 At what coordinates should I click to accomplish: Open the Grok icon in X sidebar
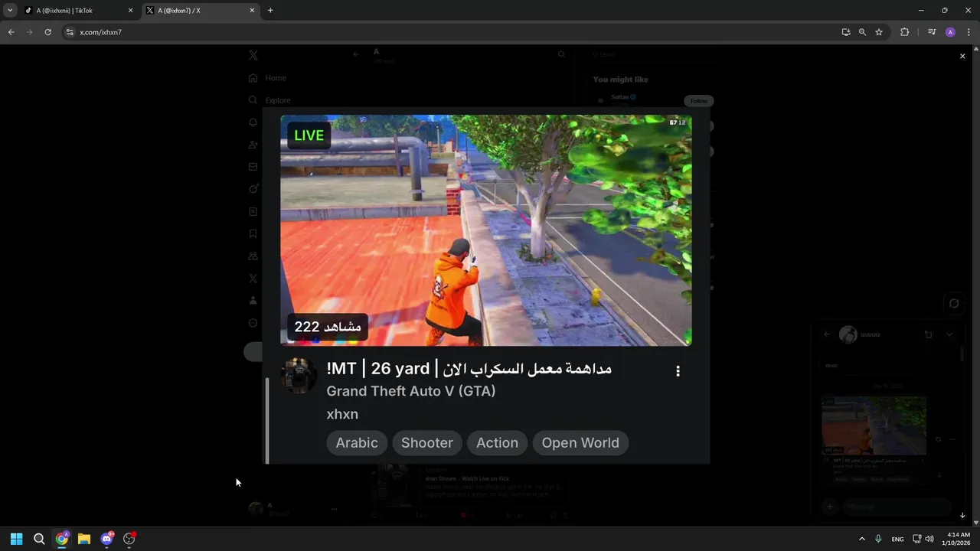point(253,189)
